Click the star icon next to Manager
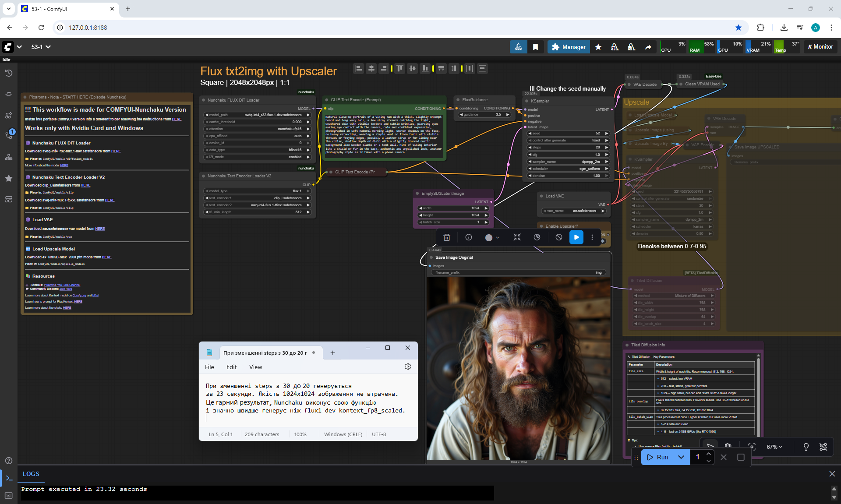Viewport: 841px width, 504px height. (x=598, y=47)
